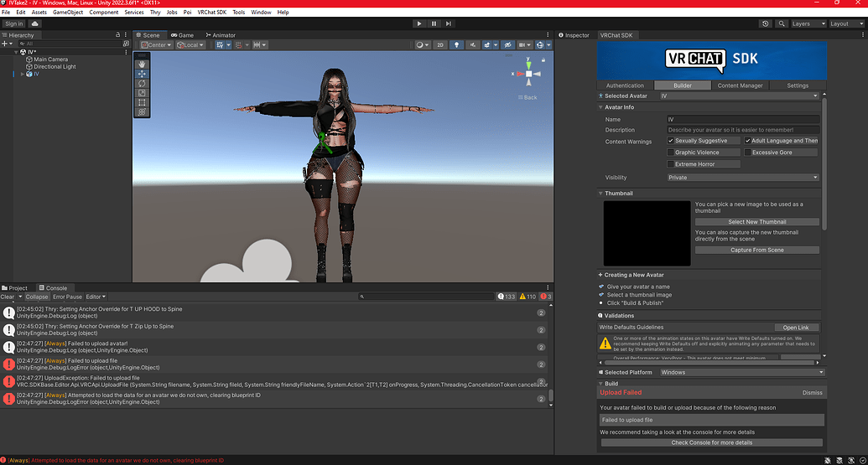Screen dimensions: 868x465
Task: Toggle scene lighting with the lightbulb icon
Action: coord(456,45)
